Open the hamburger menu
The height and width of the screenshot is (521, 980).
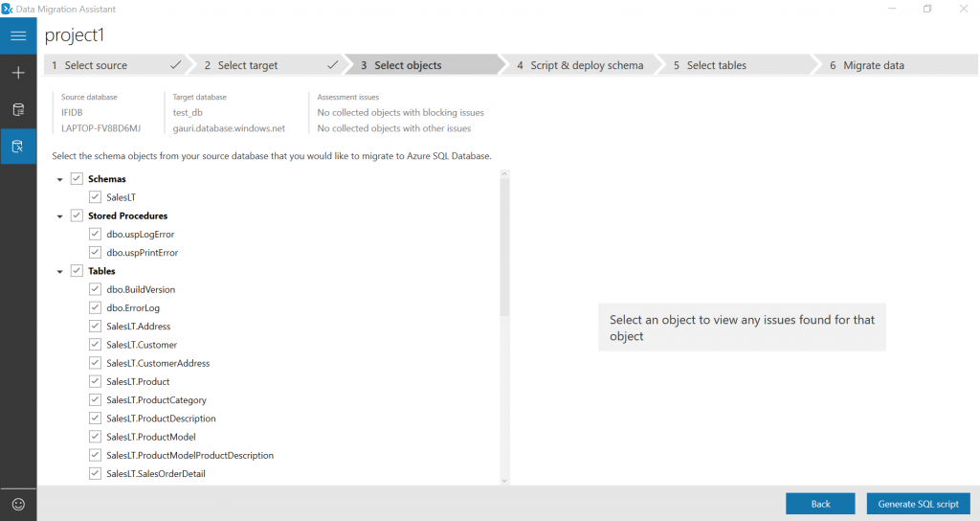point(18,35)
